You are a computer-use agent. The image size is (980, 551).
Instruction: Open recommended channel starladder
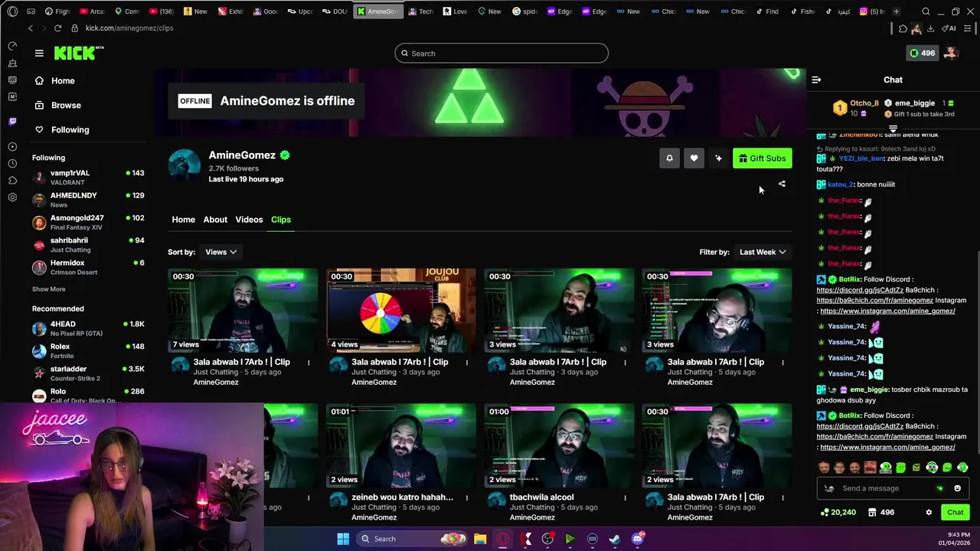(x=88, y=373)
